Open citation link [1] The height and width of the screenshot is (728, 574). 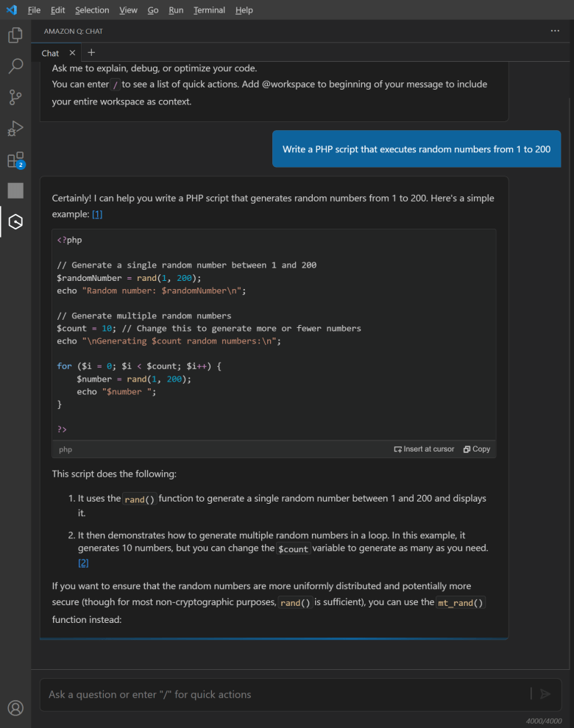point(97,214)
